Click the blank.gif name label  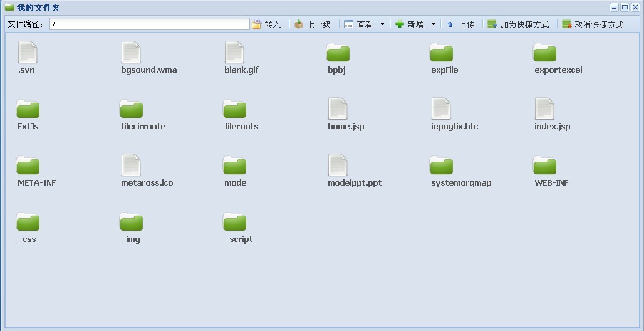tap(242, 70)
